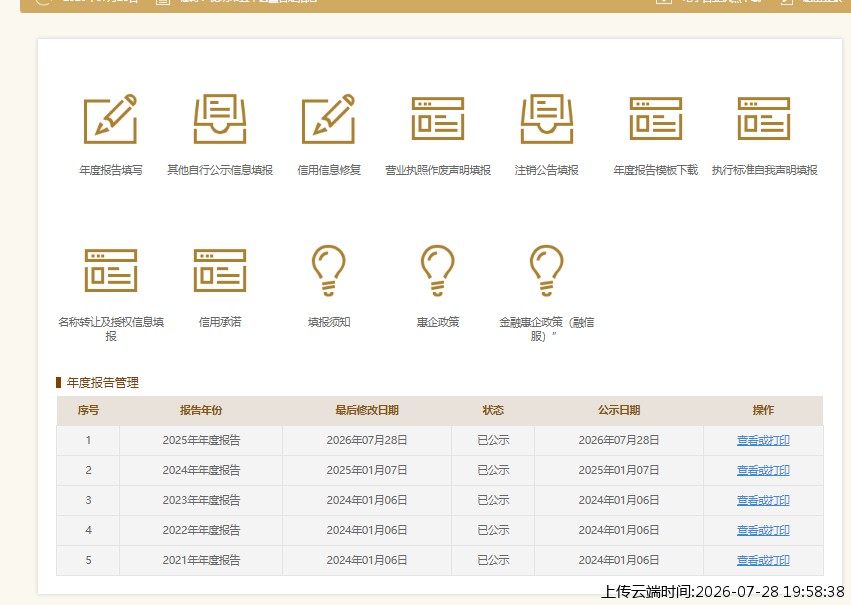Open 查看或打印 for the 2023 report
The width and height of the screenshot is (851, 605).
tap(763, 500)
